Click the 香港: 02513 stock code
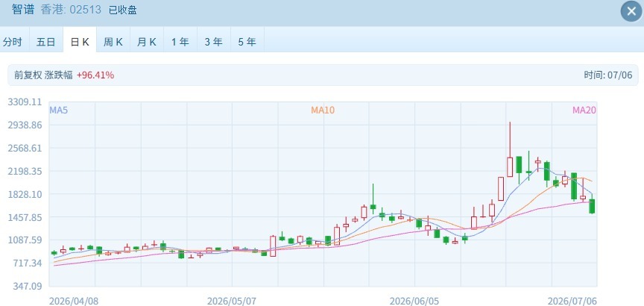Viewport: 644px width, 306px height. (71, 10)
